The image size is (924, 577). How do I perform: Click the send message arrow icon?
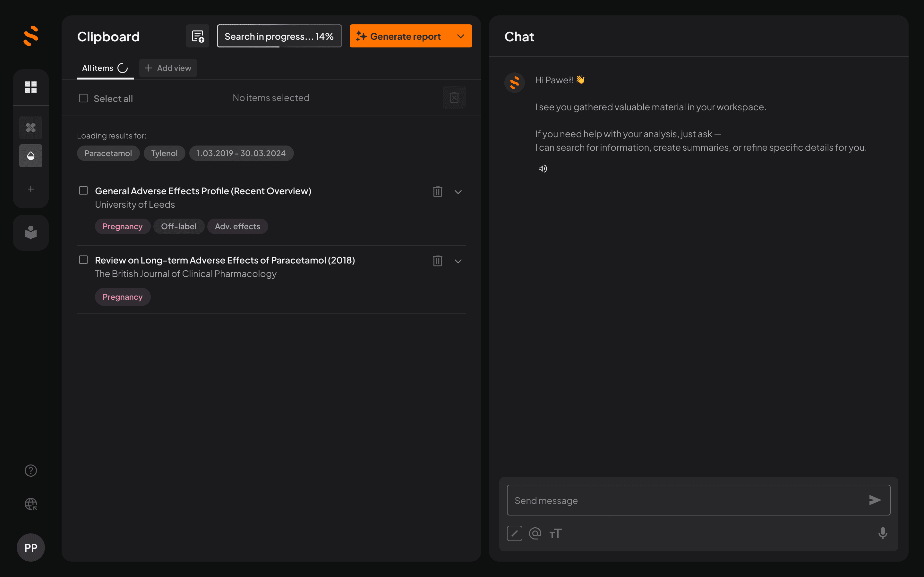pos(875,500)
